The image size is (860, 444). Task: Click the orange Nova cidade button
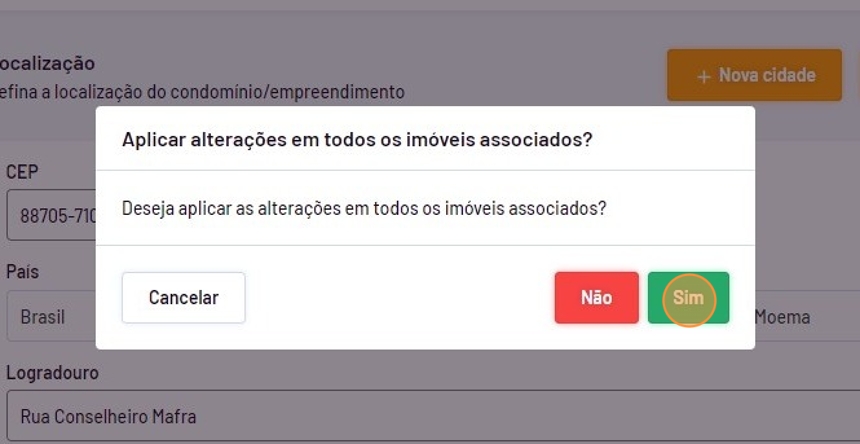click(754, 75)
